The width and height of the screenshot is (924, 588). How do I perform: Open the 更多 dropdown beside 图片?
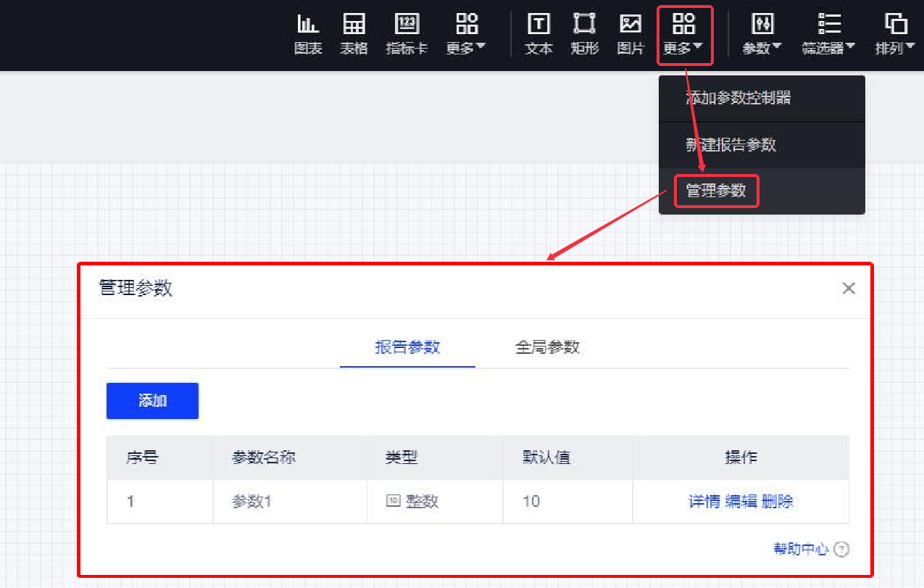click(x=683, y=35)
